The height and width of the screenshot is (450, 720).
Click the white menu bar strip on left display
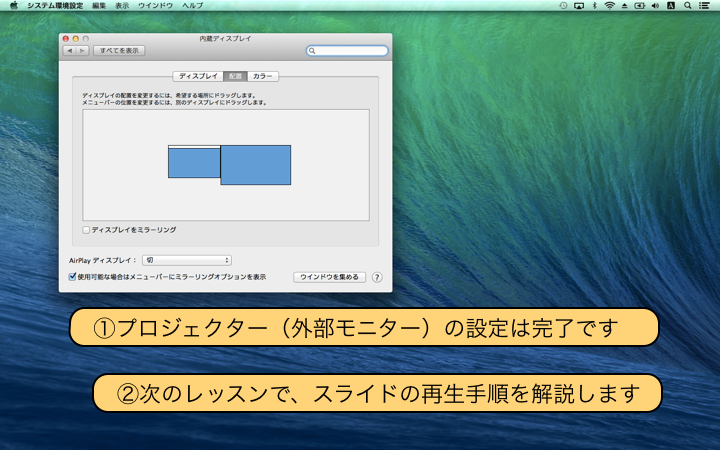194,147
